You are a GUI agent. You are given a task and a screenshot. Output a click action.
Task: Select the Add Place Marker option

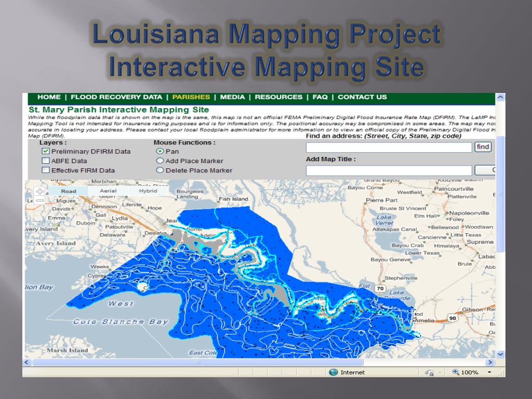click(160, 161)
